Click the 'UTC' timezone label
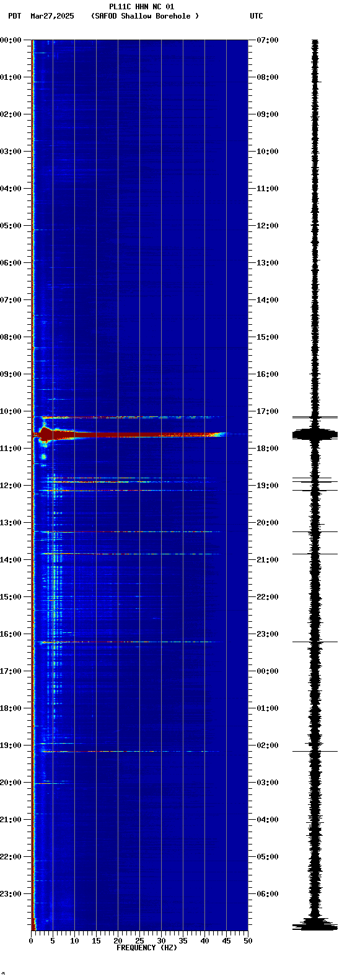This screenshot has width=342, height=980. pos(256,16)
